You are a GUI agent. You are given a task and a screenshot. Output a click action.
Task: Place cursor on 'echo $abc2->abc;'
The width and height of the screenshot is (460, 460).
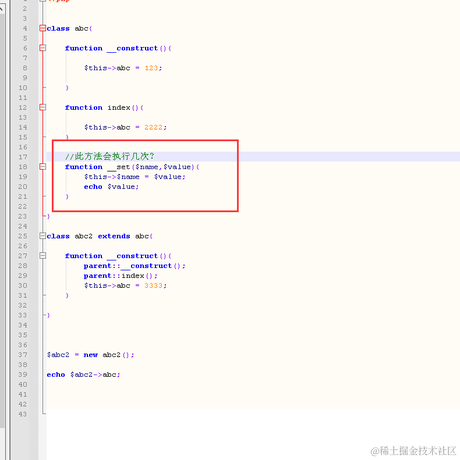(83, 375)
